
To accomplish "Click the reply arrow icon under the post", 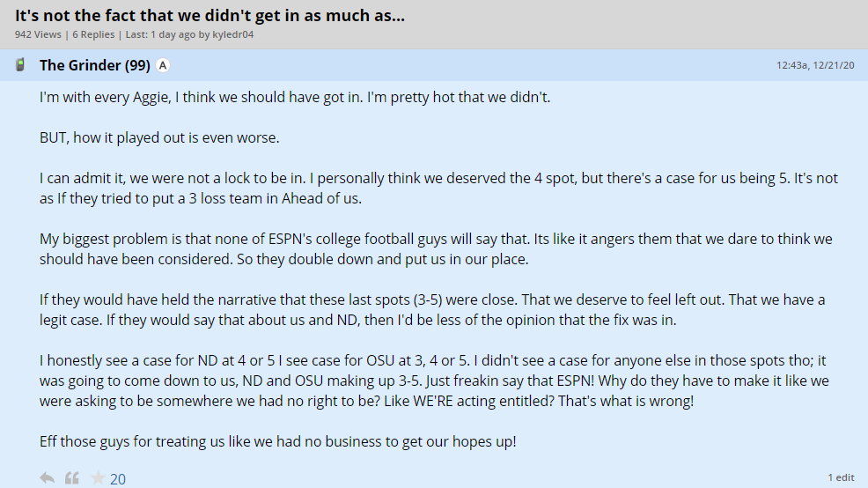I will [x=48, y=478].
